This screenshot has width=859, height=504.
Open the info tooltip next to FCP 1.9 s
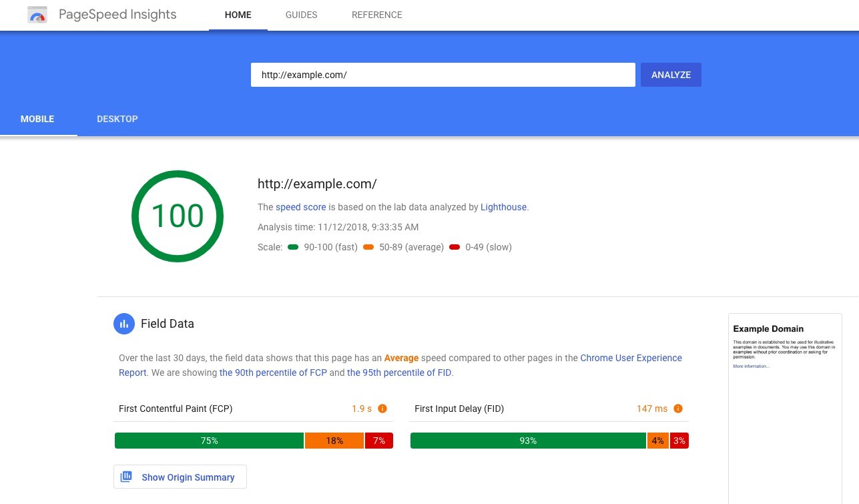[x=382, y=408]
